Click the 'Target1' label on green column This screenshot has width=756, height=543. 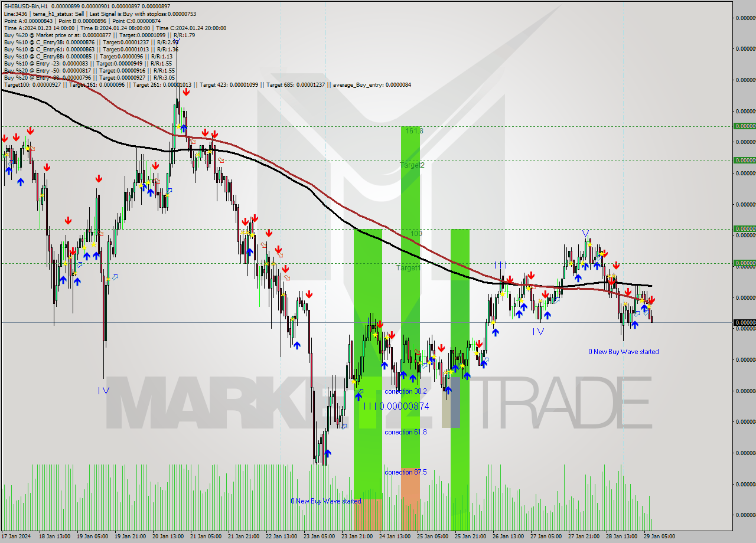pos(408,268)
